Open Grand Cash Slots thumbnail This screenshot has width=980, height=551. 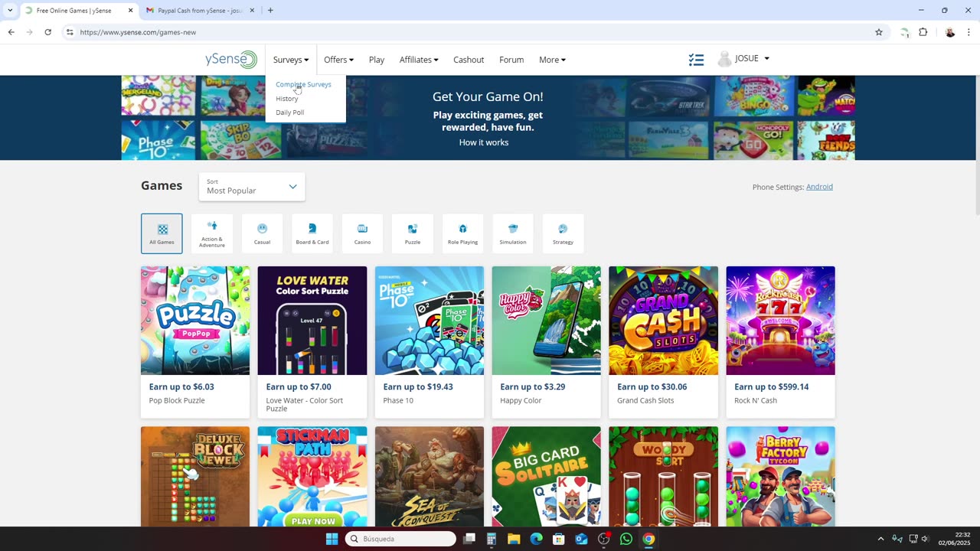tap(664, 321)
